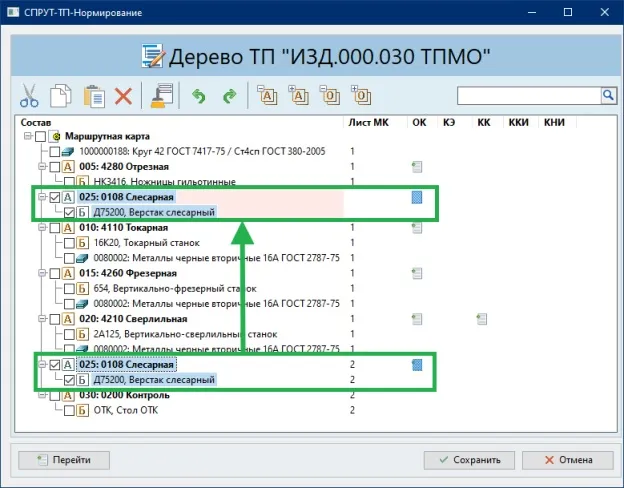Check the box for 010: 4110 Токарная
624x488 pixels.
pyautogui.click(x=55, y=228)
